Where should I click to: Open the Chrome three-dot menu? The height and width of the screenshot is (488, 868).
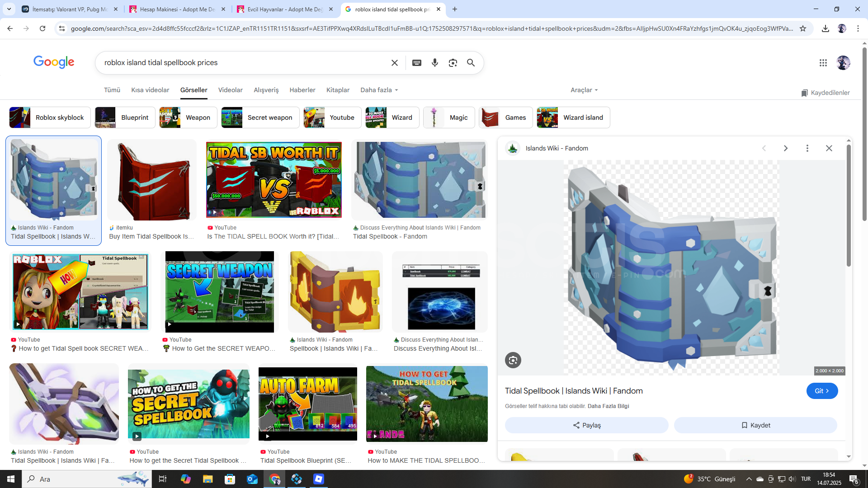click(858, 28)
